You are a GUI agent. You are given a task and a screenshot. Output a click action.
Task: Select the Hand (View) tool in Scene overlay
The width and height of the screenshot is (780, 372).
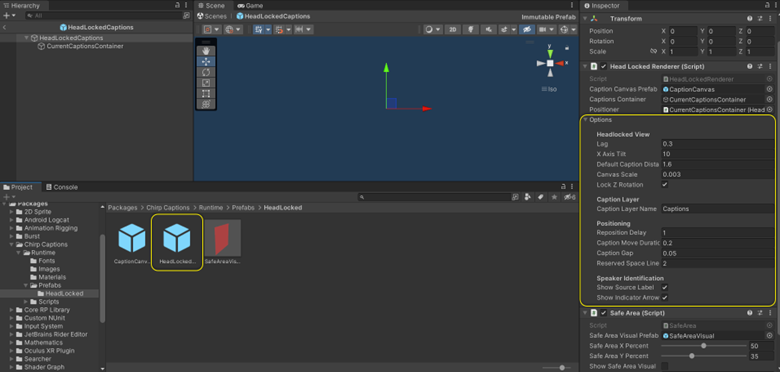206,51
